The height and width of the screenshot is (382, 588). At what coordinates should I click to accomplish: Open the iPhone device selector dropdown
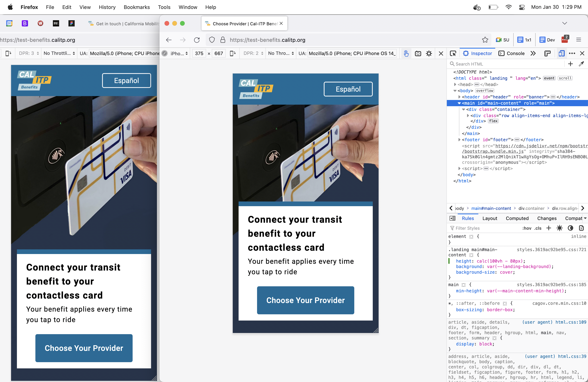click(179, 53)
